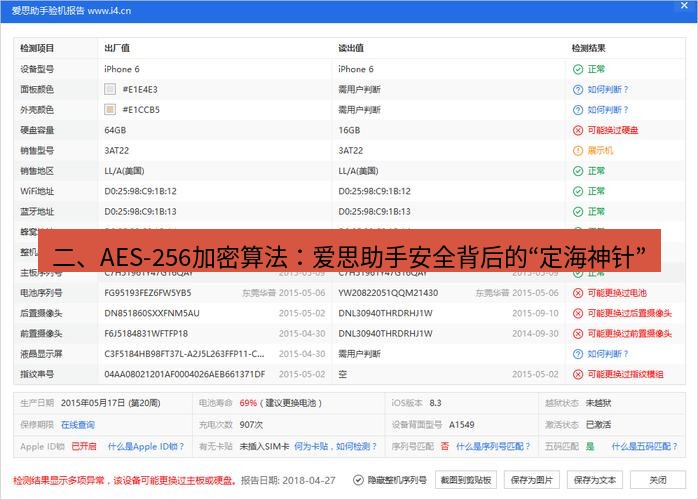Open 如何判断 link in 外壳颜色 row
Screen dimensions: 698x500
(608, 110)
